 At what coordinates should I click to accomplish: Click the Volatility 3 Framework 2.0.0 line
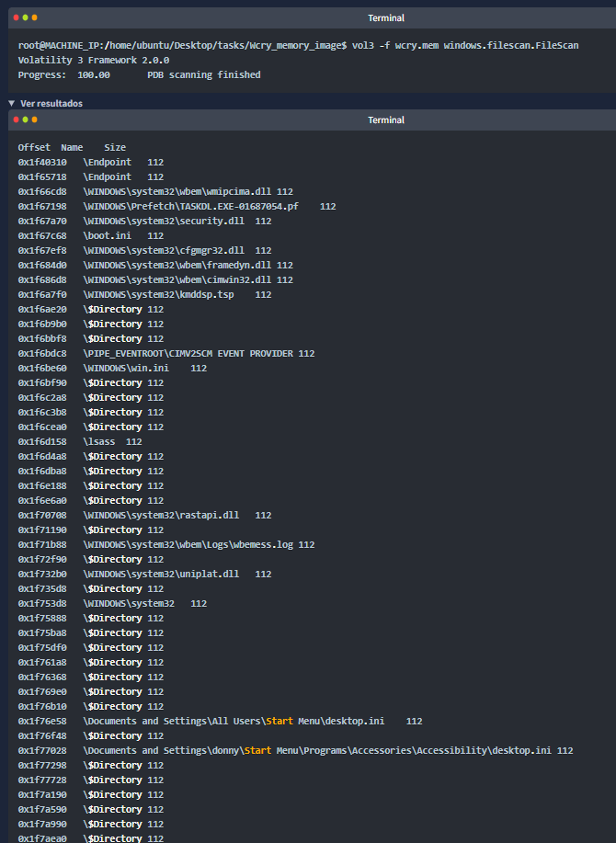click(x=94, y=61)
